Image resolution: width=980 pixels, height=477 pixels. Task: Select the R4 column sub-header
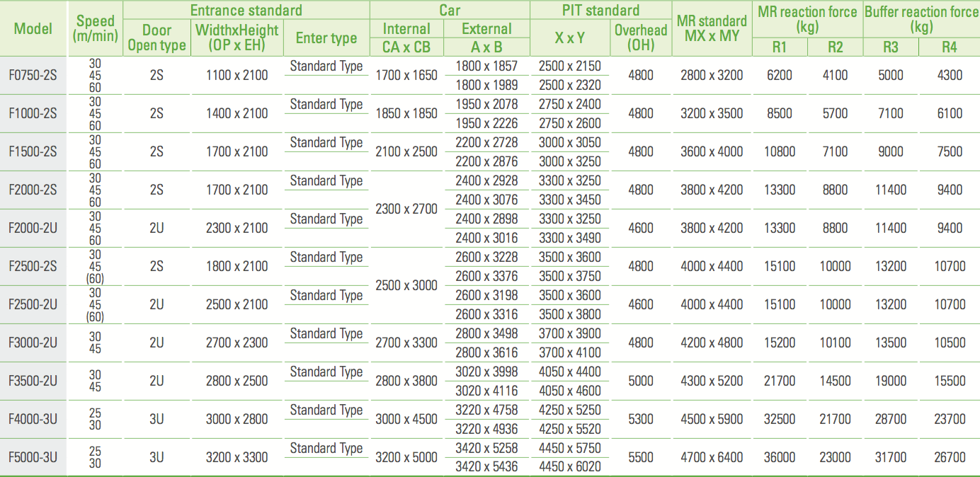[950, 47]
